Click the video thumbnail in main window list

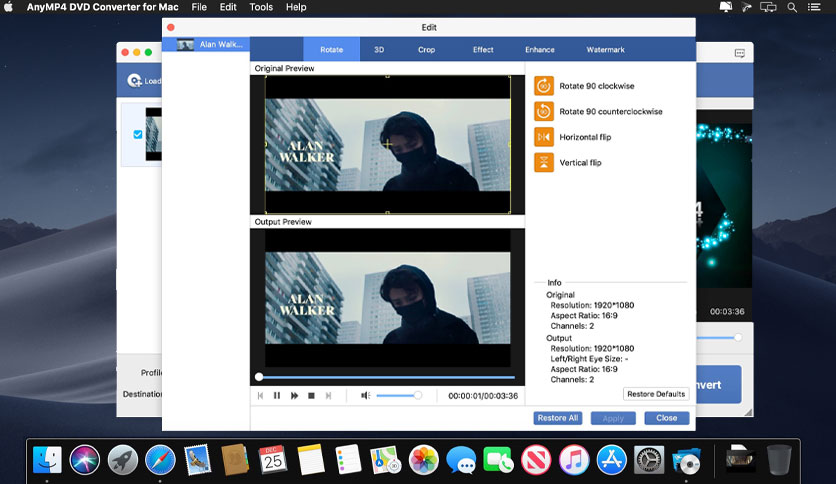click(154, 134)
